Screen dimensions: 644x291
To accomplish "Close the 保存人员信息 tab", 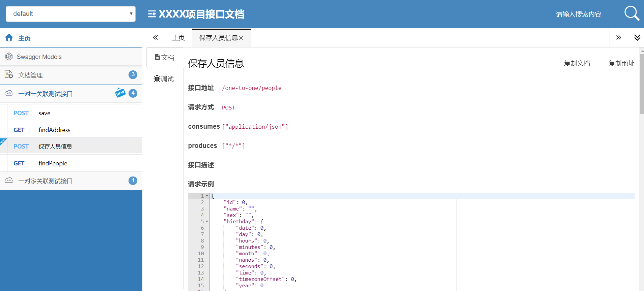I will point(241,38).
